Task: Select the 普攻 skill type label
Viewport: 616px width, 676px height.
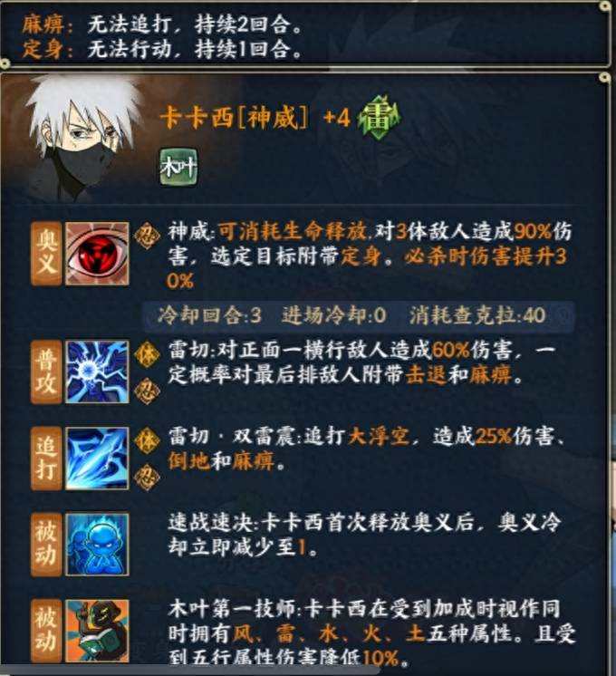Action: coord(46,372)
